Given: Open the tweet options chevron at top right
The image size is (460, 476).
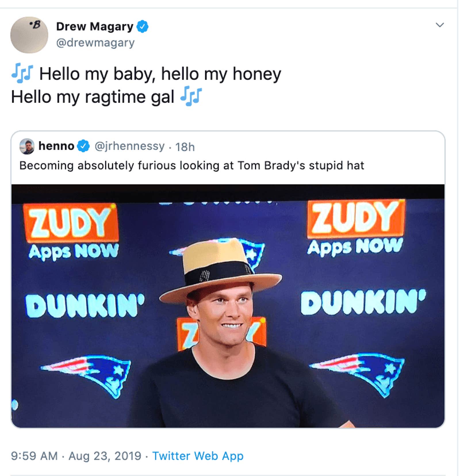Looking at the screenshot, I should click(x=440, y=25).
